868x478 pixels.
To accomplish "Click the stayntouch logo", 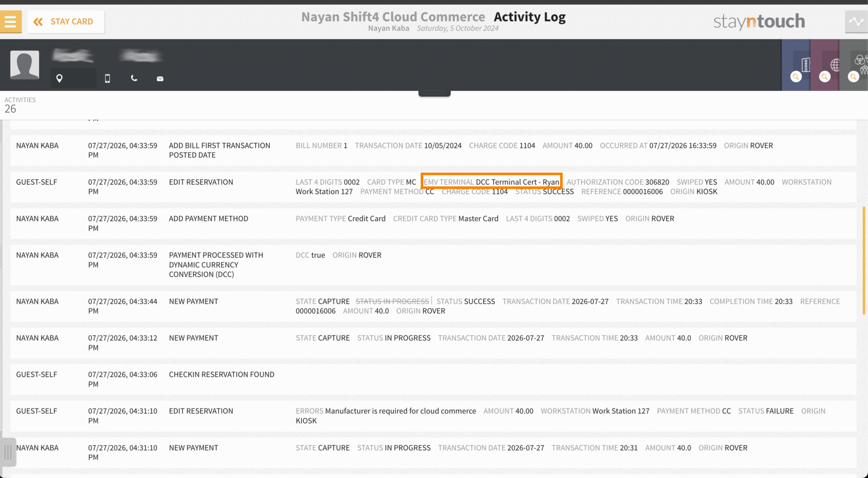I will click(759, 21).
